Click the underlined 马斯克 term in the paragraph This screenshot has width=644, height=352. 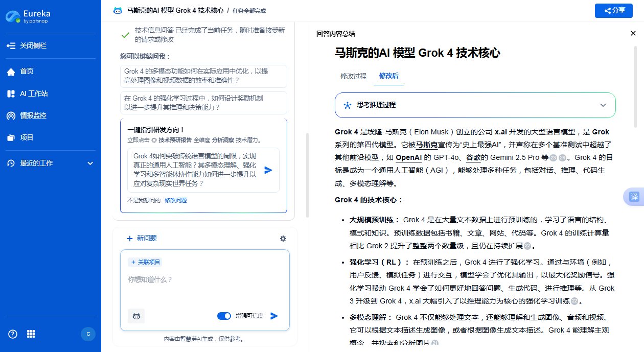pos(426,145)
